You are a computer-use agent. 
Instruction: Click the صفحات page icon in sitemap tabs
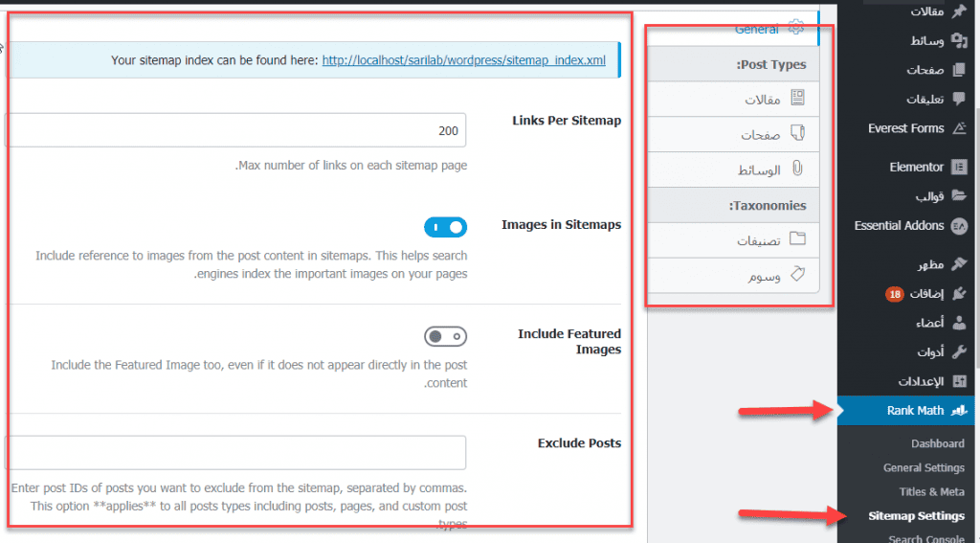[x=796, y=134]
